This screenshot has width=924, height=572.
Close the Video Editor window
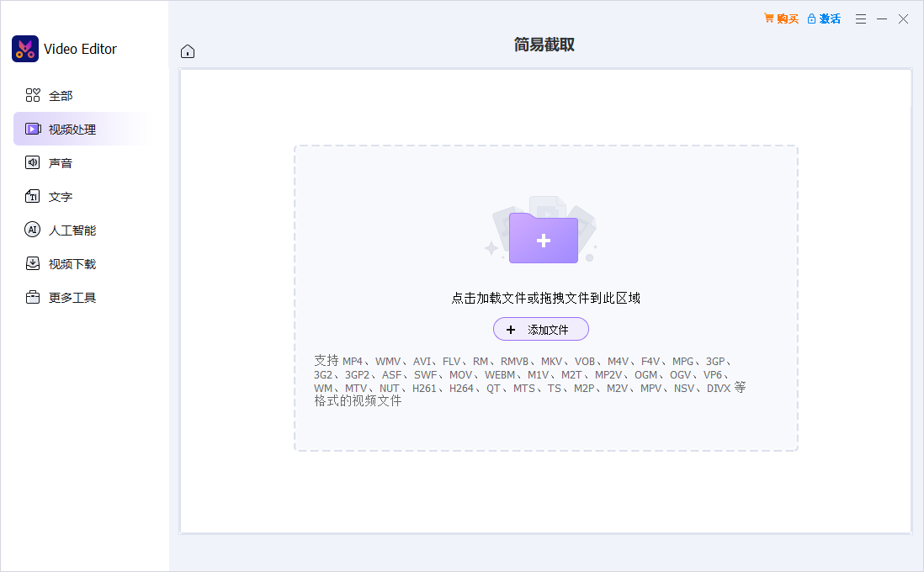903,19
